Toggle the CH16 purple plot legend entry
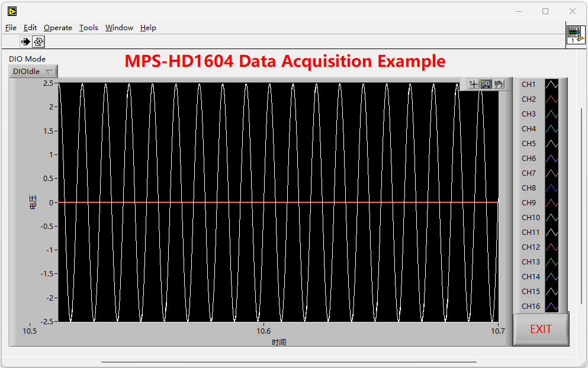The height and width of the screenshot is (368, 588). coord(551,306)
